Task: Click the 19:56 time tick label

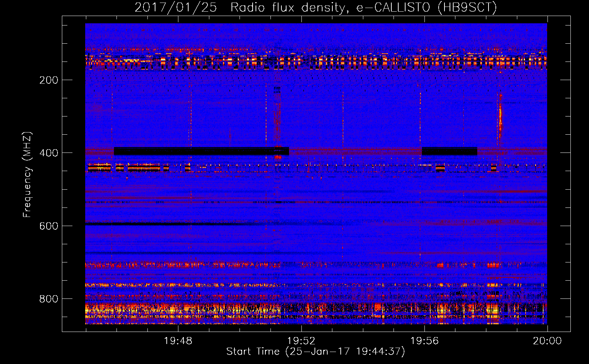Action: [424, 341]
